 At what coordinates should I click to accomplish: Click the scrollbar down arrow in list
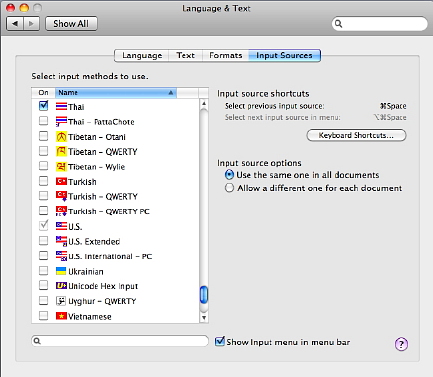point(204,318)
